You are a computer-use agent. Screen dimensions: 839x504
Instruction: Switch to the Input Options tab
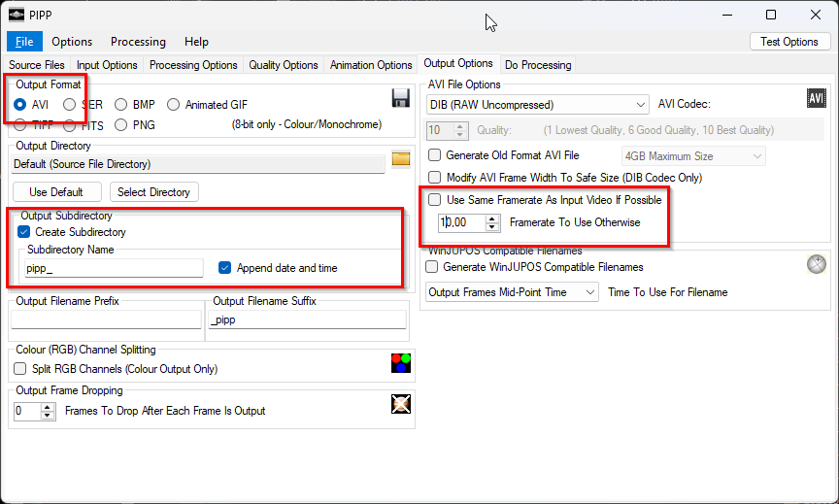click(107, 65)
